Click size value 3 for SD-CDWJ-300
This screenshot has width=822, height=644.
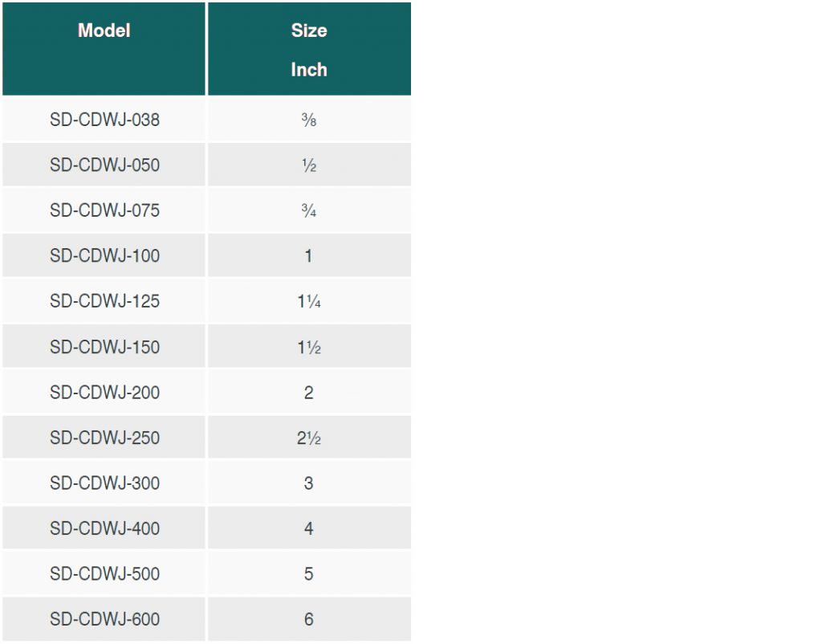[309, 483]
